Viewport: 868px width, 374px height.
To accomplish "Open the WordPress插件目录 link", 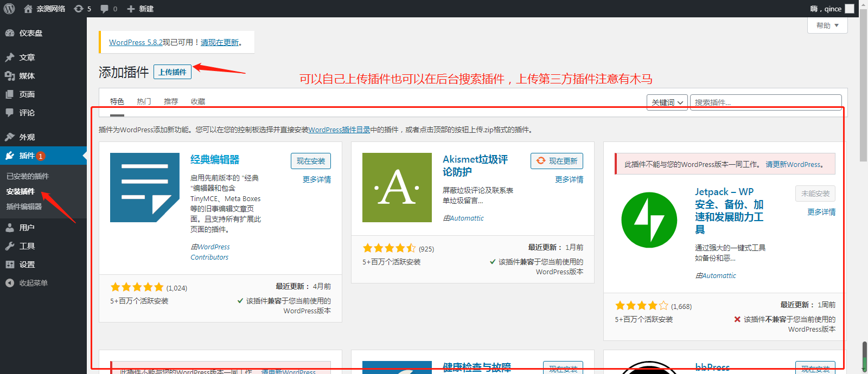I will point(340,130).
